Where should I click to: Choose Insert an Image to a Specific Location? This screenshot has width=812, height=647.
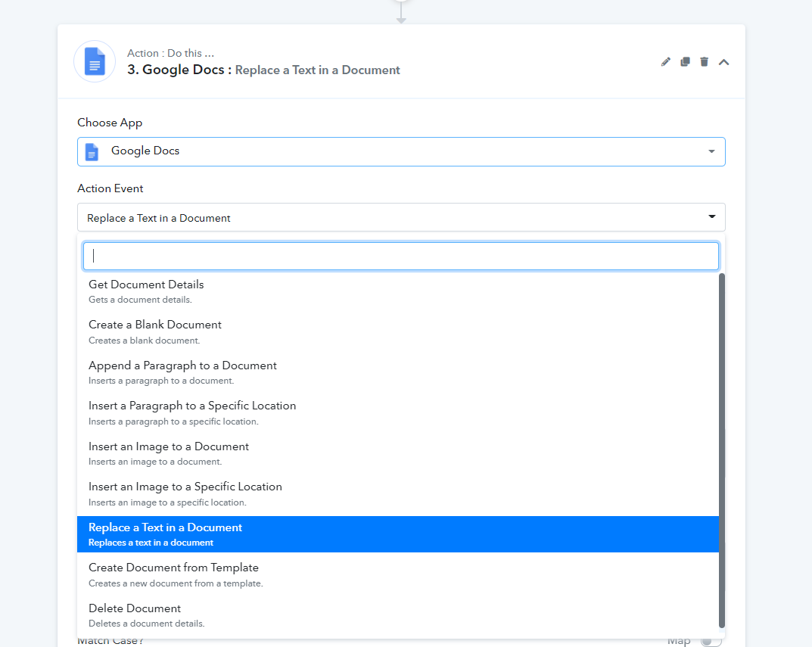tap(398, 493)
